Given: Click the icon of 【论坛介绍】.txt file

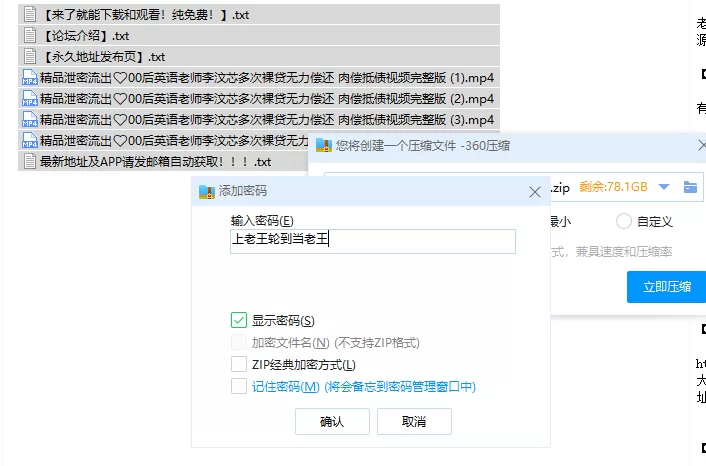Looking at the screenshot, I should 30,36.
